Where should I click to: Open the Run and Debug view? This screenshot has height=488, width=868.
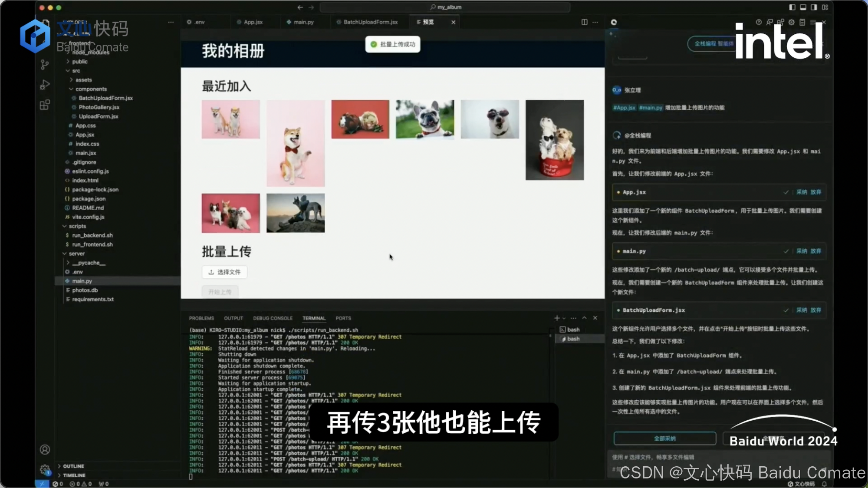tap(45, 85)
